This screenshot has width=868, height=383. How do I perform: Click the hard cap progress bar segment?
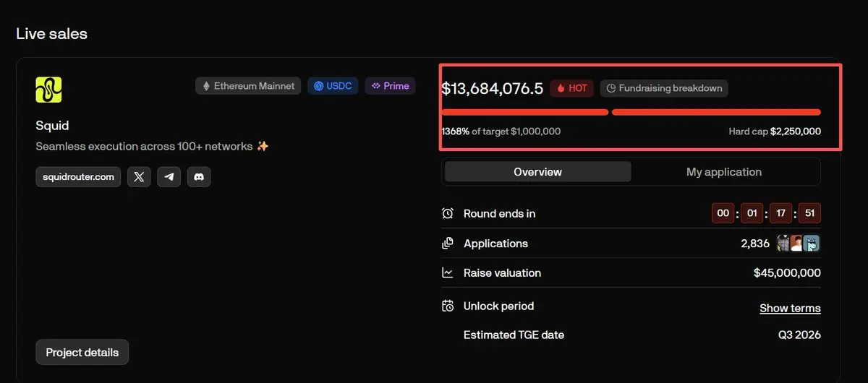point(716,112)
